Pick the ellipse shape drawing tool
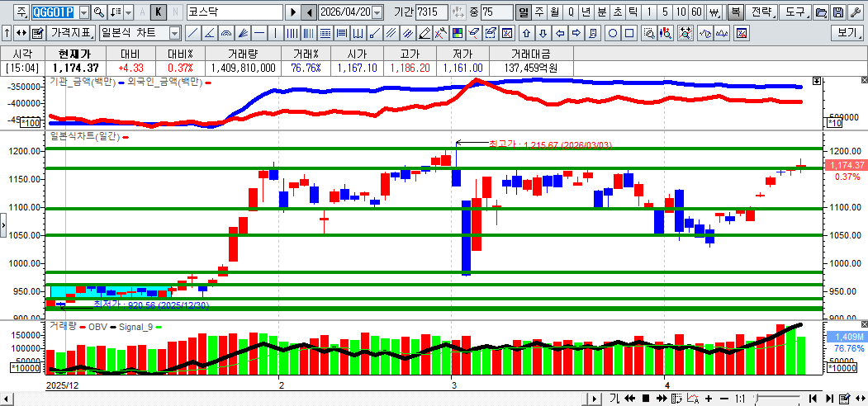This screenshot has width=868, height=406. click(x=613, y=33)
